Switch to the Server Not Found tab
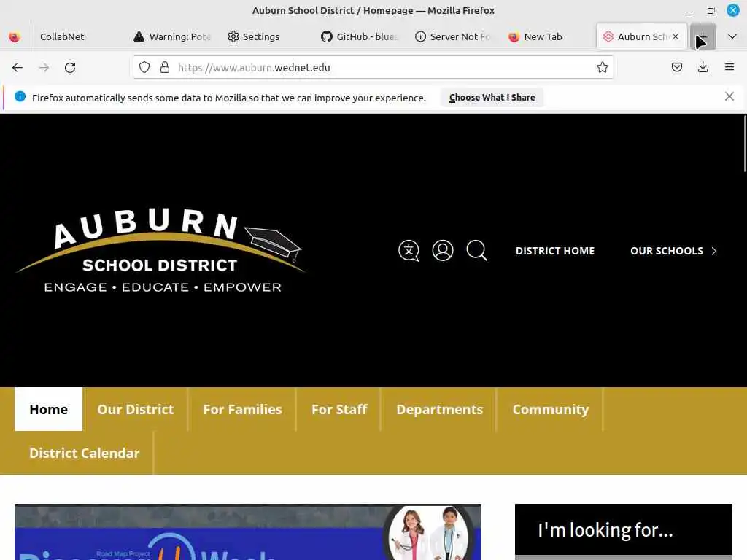Viewport: 747px width, 560px height. (x=452, y=36)
